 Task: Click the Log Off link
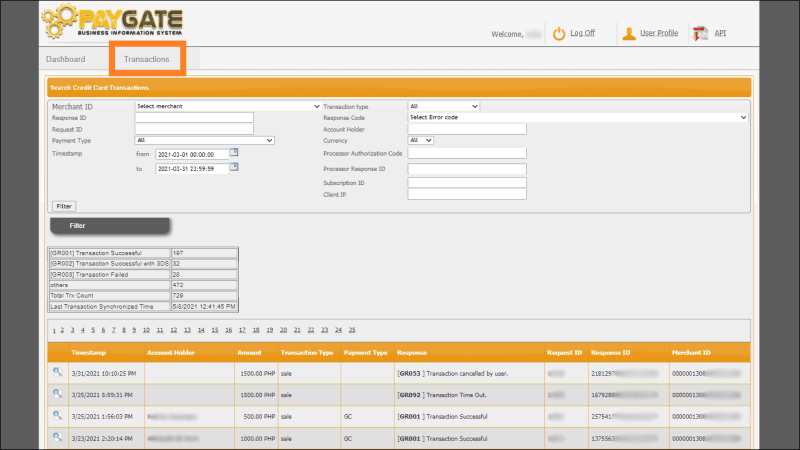click(x=583, y=33)
